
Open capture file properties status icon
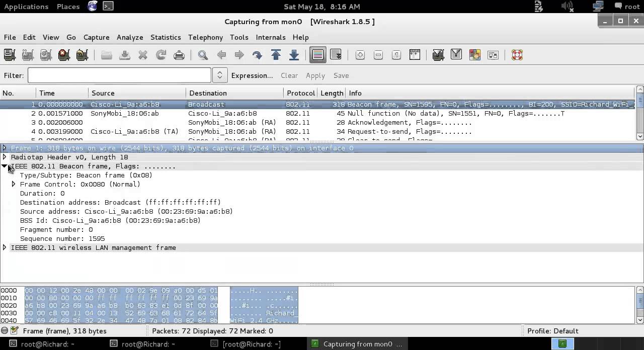coord(15,331)
